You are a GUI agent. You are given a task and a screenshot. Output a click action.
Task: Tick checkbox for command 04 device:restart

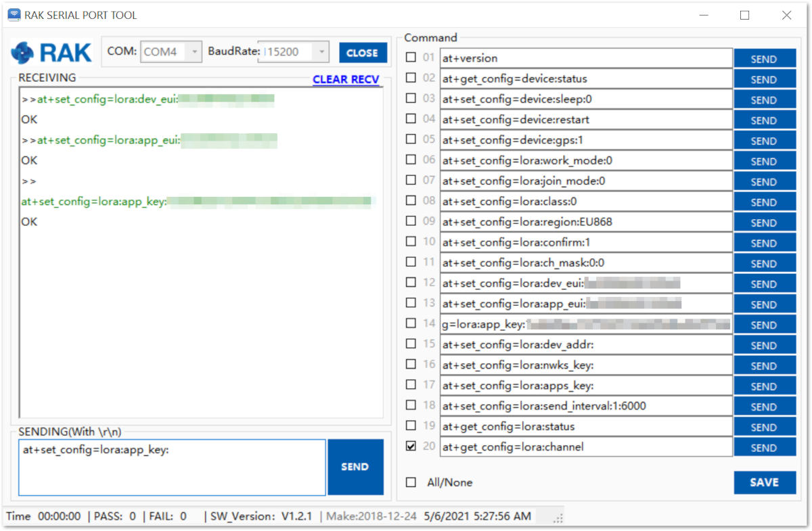coord(411,119)
